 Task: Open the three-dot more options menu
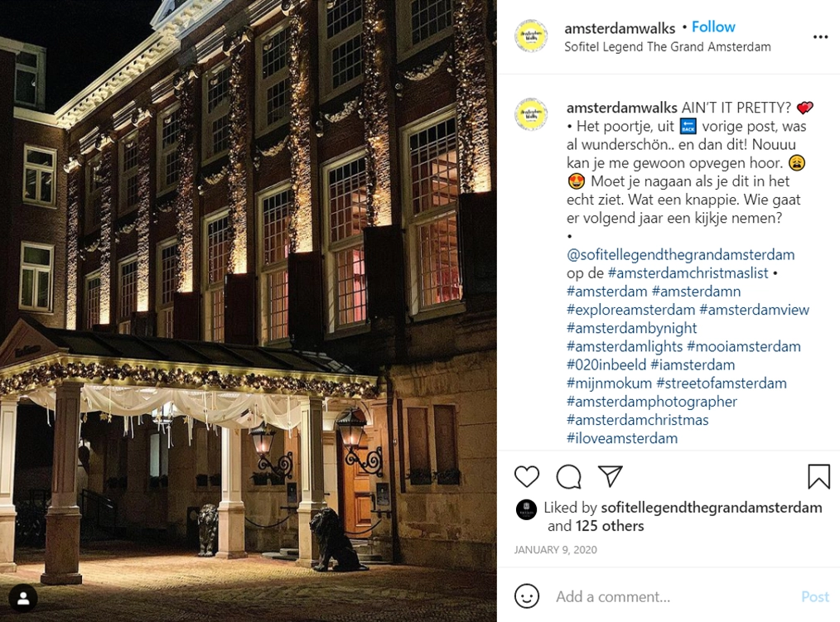click(x=820, y=37)
